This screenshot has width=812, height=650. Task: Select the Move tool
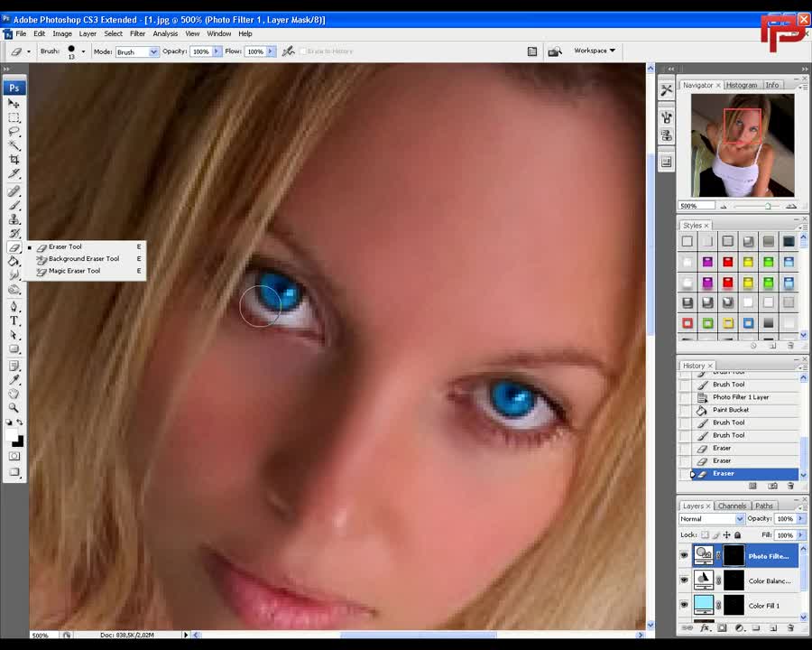[14, 104]
